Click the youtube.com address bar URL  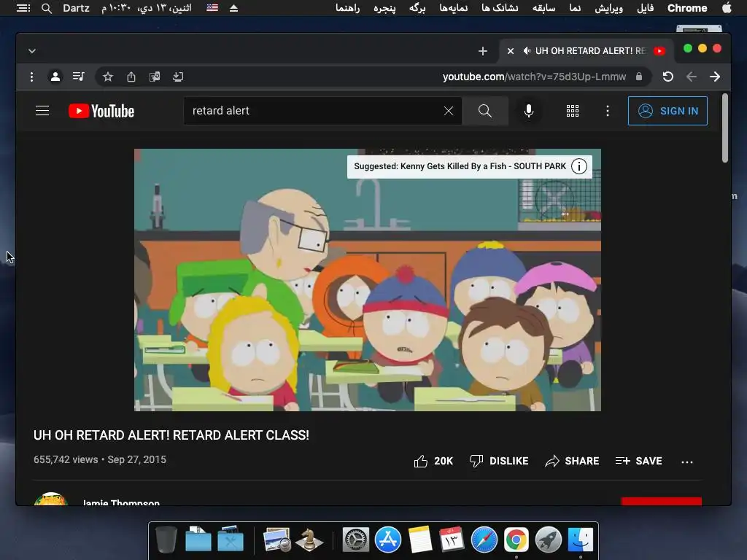click(x=534, y=77)
